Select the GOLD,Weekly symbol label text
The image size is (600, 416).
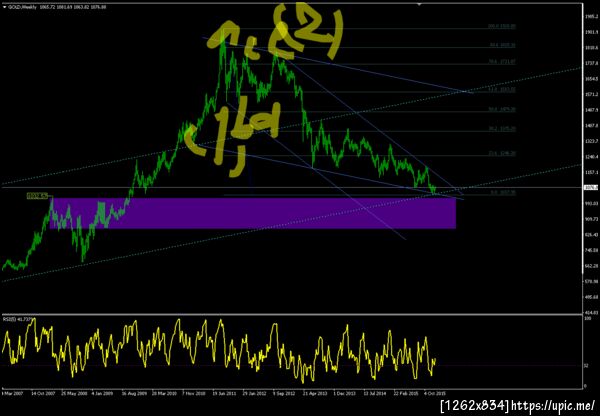(24, 7)
